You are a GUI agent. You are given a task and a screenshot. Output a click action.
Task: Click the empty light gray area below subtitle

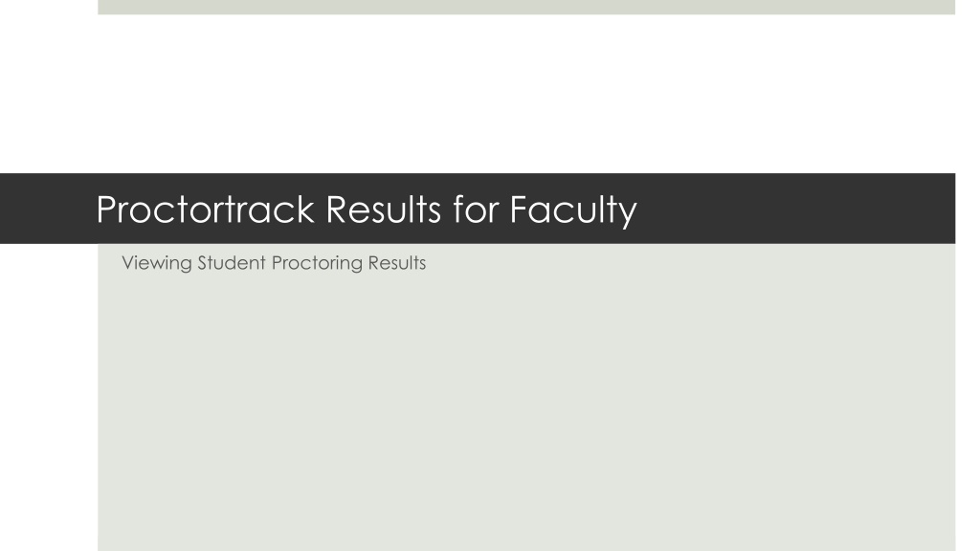pos(526,412)
